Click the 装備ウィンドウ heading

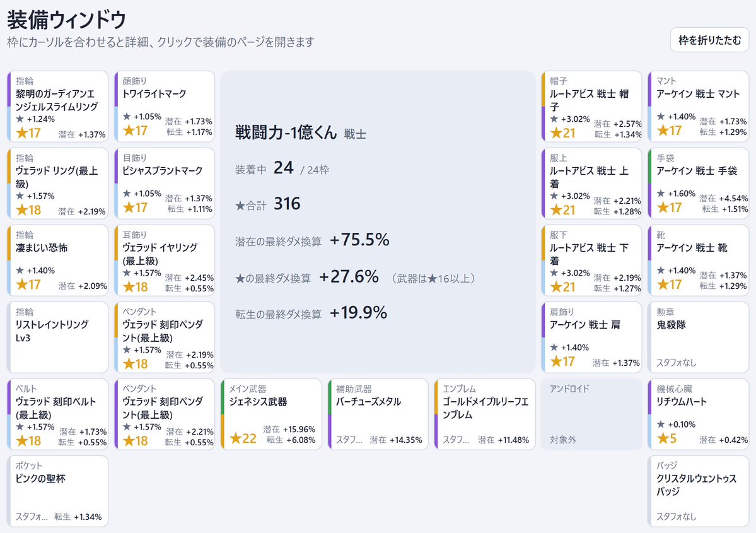[67, 20]
